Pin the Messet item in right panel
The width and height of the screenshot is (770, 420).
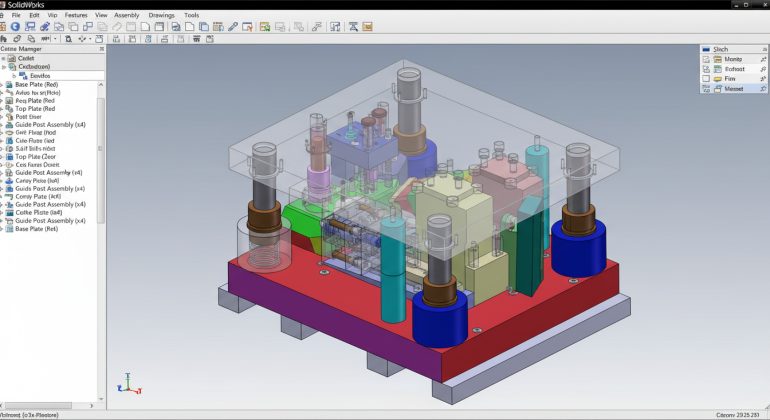point(762,88)
